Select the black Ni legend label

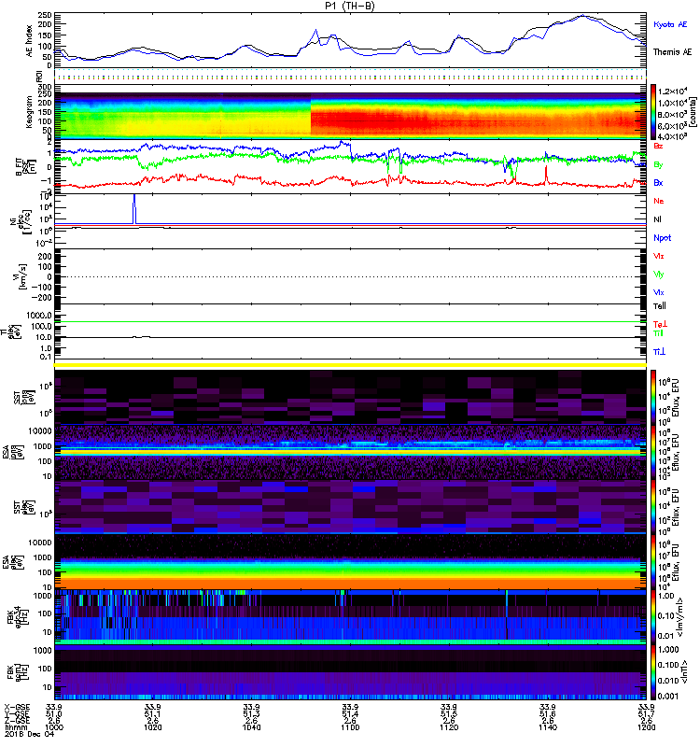(657, 219)
